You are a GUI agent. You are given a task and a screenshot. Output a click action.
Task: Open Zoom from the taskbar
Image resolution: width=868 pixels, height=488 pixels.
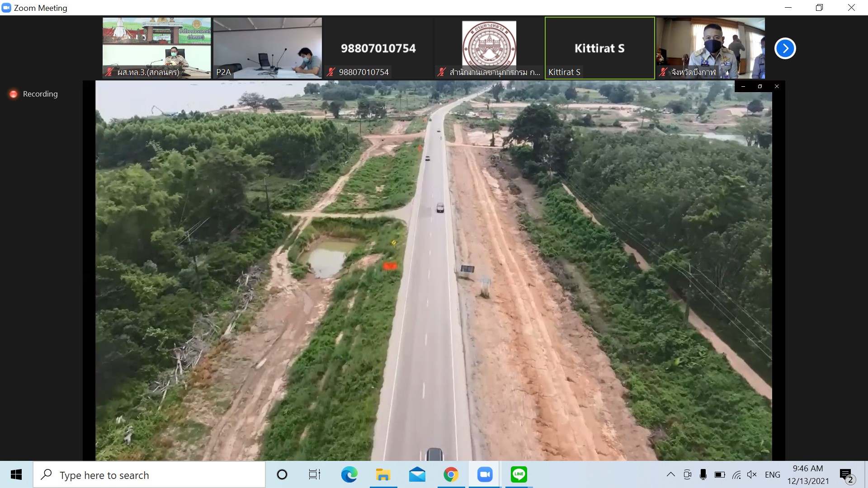[485, 474]
